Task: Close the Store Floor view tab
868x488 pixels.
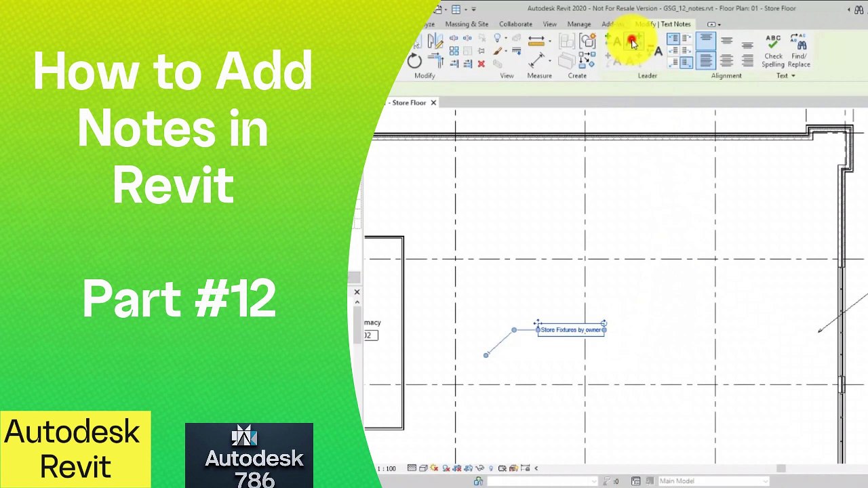Action: [433, 102]
